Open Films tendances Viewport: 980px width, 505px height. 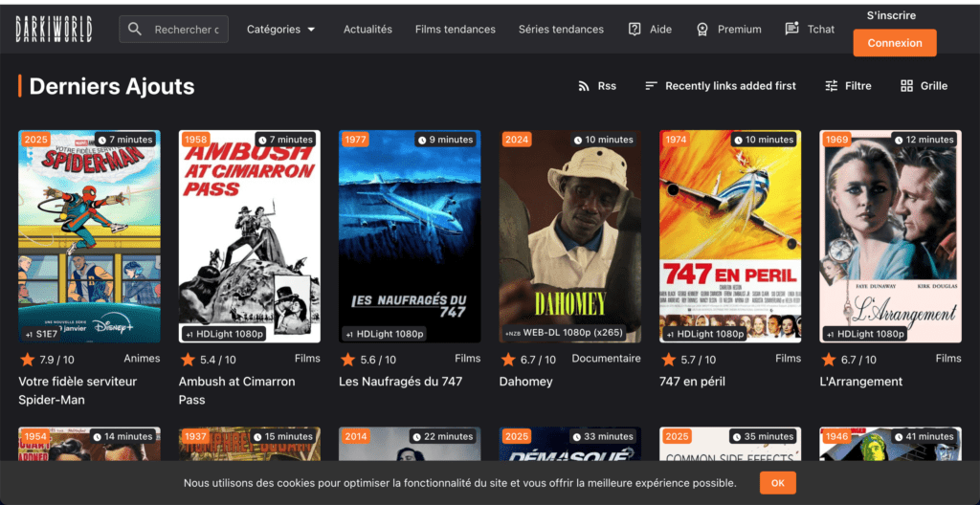click(455, 30)
